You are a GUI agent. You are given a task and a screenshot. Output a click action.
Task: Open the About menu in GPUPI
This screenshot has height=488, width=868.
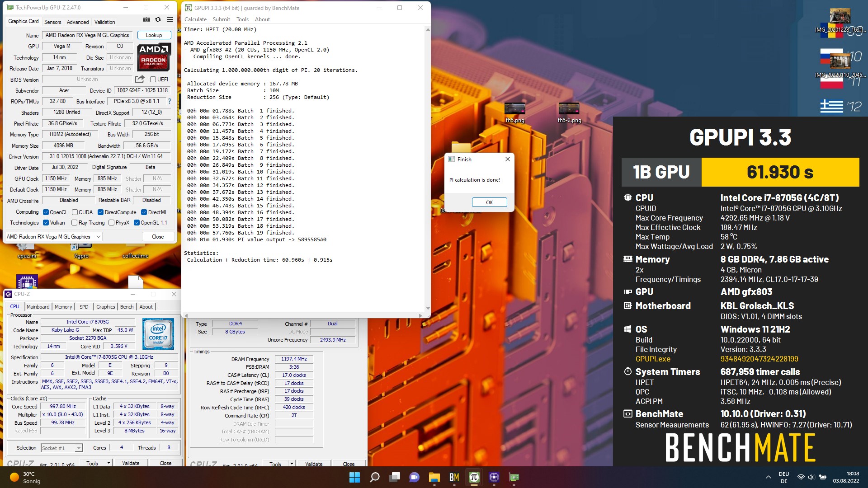pos(262,19)
